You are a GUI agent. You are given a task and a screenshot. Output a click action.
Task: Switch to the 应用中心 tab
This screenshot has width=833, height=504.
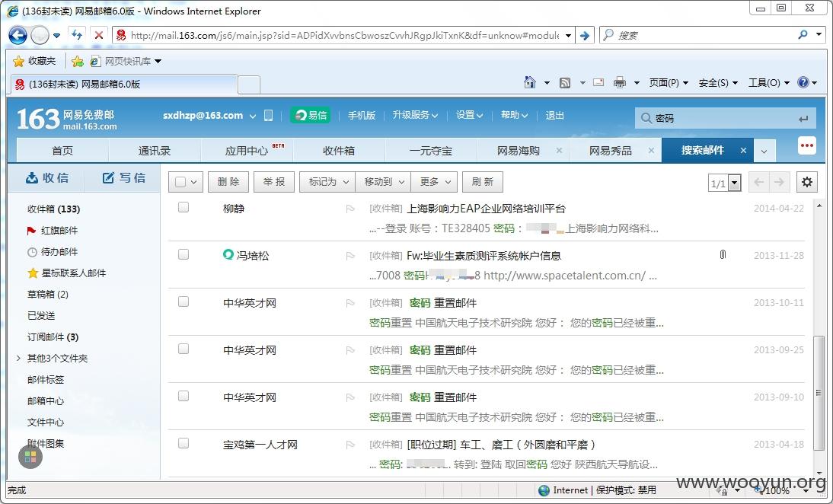247,151
